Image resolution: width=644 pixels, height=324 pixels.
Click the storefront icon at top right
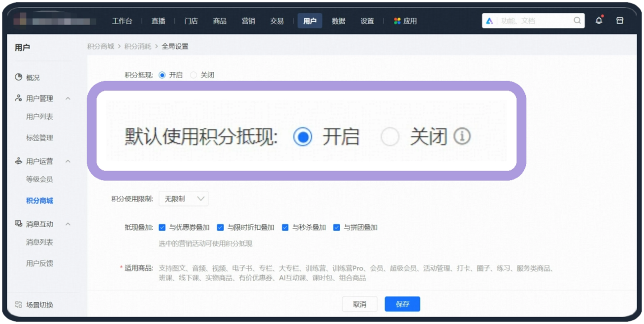click(x=620, y=20)
